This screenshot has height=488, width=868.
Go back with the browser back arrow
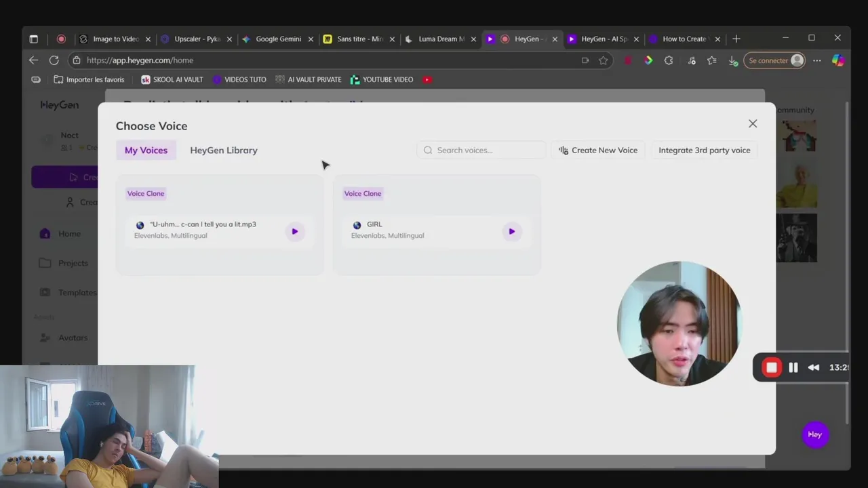[x=33, y=60]
